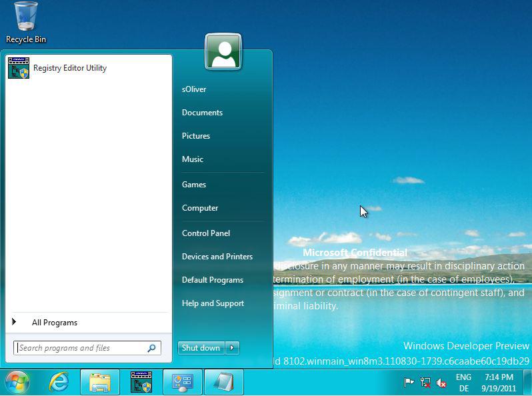Open the Control Panel taskbar button
This screenshot has height=396, width=532.
[183, 383]
